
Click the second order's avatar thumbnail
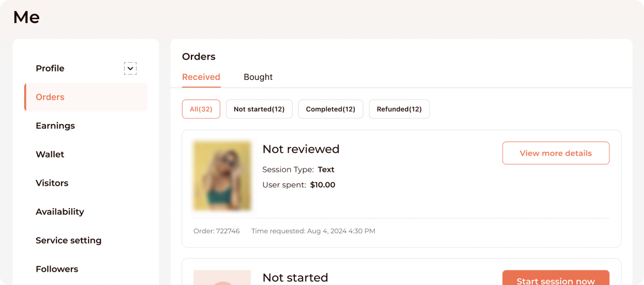[x=223, y=277]
